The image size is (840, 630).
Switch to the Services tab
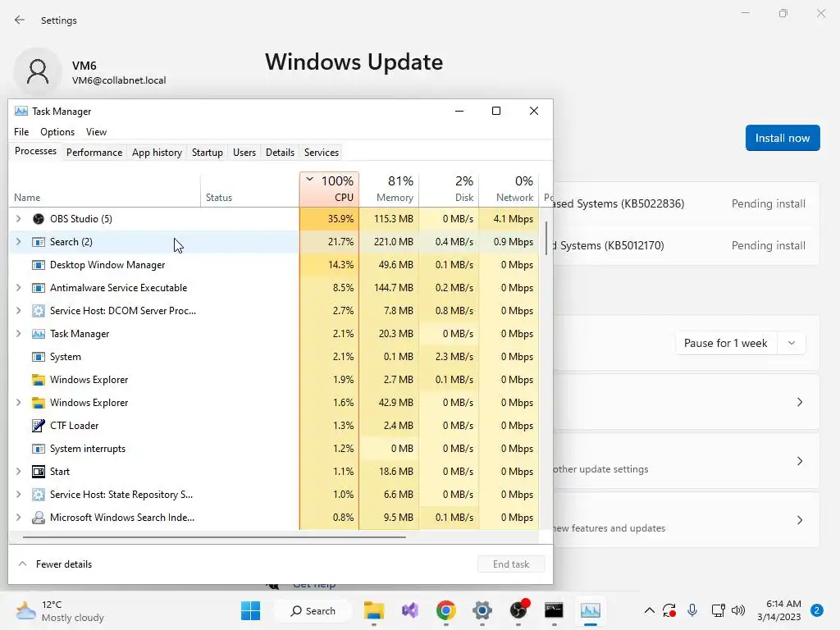pos(322,153)
